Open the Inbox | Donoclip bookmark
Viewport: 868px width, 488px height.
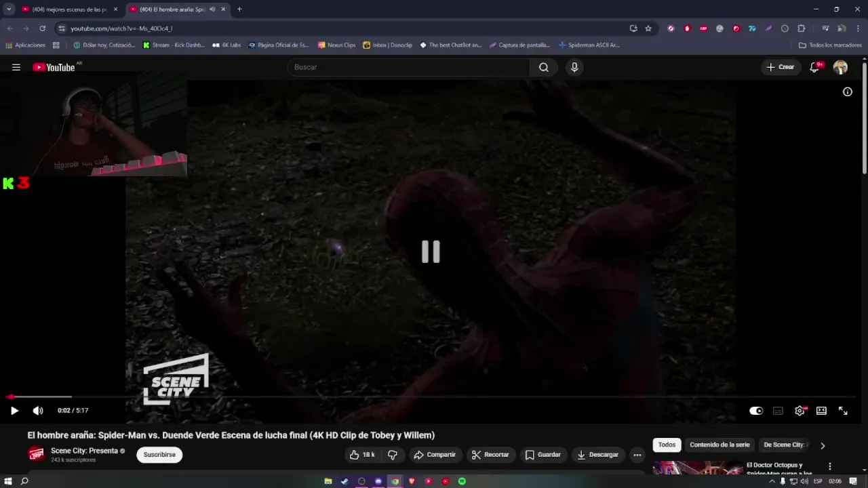(387, 45)
